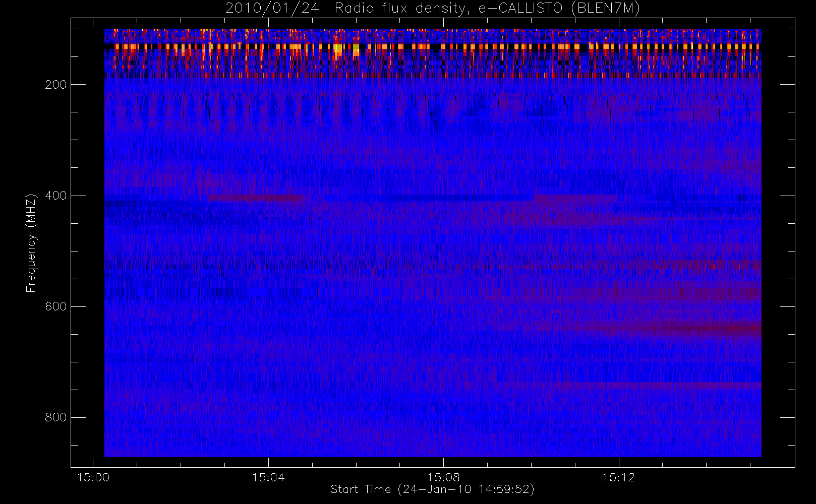Image resolution: width=816 pixels, height=504 pixels.
Task: Click the '15:12' time tick label
Action: pyautogui.click(x=619, y=477)
